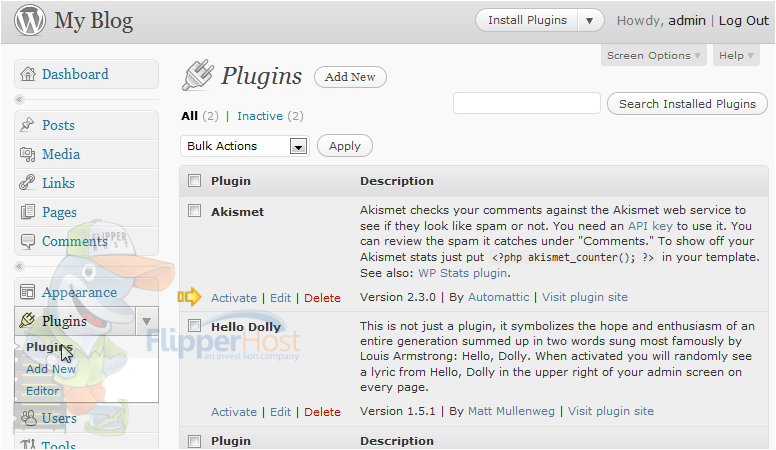Select Add New submenu item
The width and height of the screenshot is (776, 450).
pyautogui.click(x=51, y=369)
